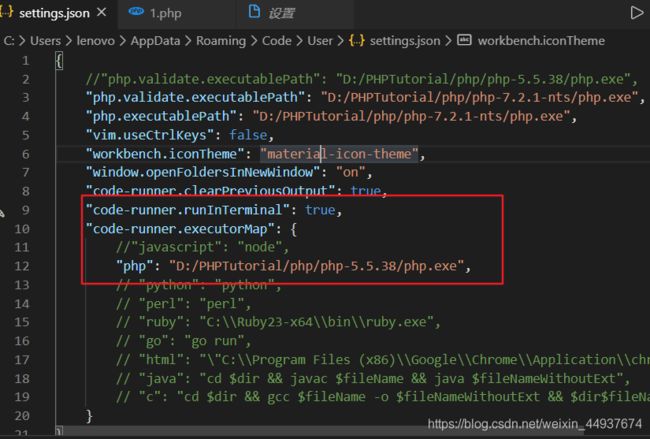Click the "material-icon-theme" value
The height and width of the screenshot is (439, 650).
tap(339, 154)
